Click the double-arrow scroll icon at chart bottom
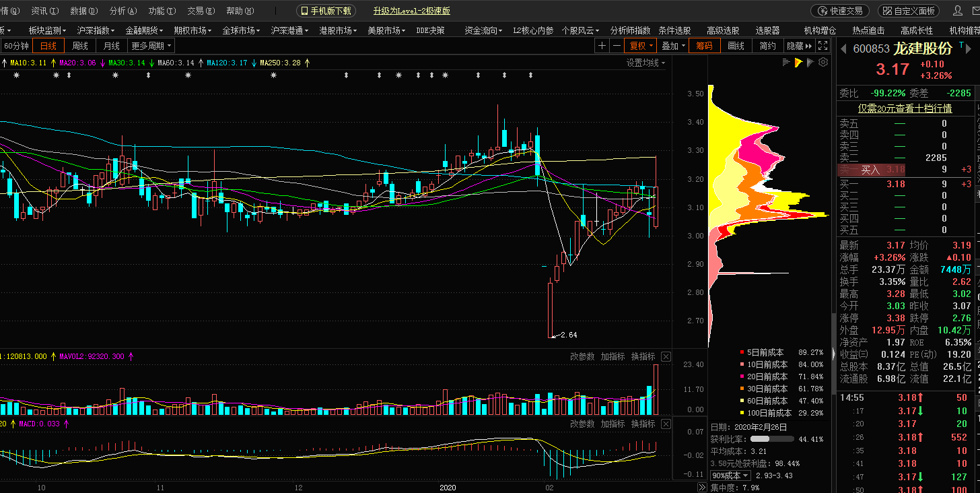This screenshot has width=980, height=493. point(702,487)
